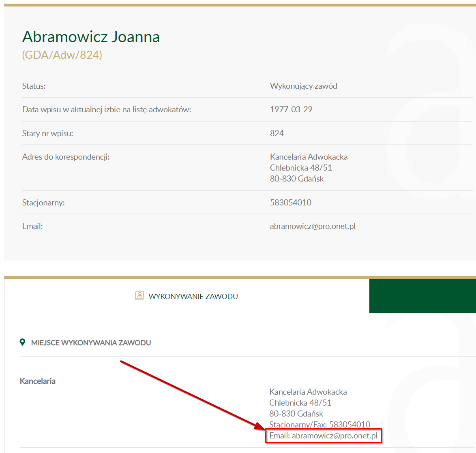
Task: Select the dark green tab on the right
Action: point(422,296)
